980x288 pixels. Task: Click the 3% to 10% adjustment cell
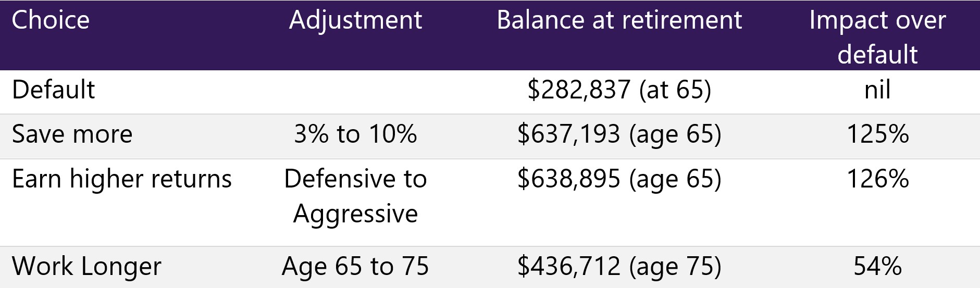click(355, 134)
